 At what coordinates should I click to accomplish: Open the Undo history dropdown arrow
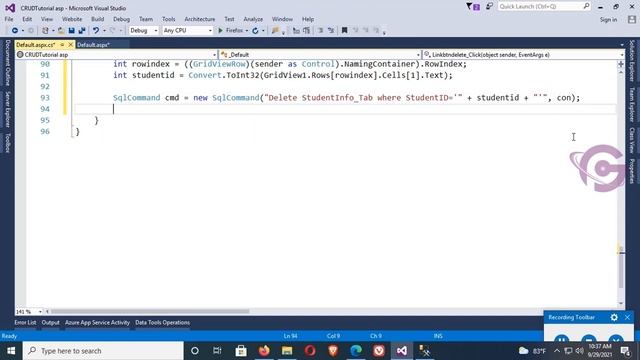(104, 31)
